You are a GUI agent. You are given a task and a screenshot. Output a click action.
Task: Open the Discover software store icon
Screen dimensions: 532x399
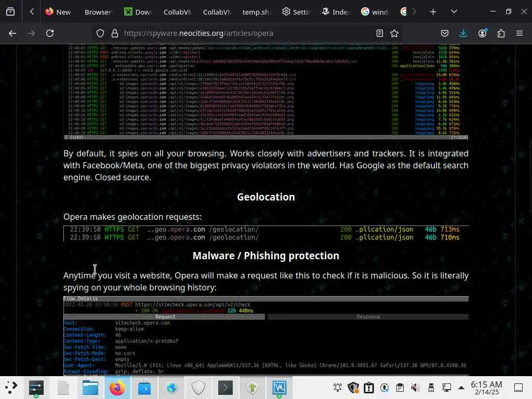[x=144, y=388]
